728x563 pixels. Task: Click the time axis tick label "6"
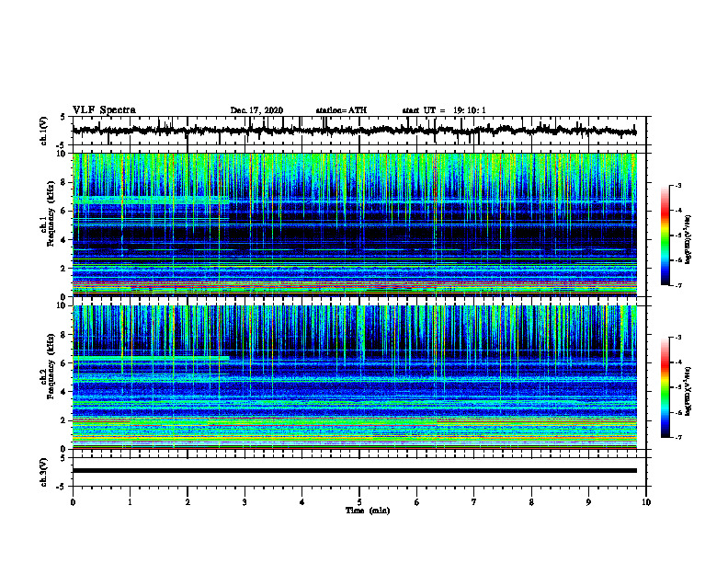pos(417,502)
